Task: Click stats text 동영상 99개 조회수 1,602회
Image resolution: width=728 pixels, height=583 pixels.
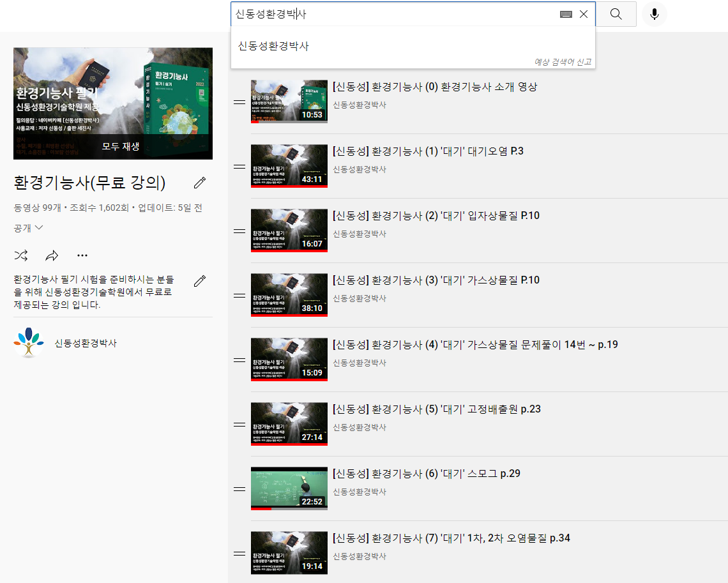Action: pos(71,208)
